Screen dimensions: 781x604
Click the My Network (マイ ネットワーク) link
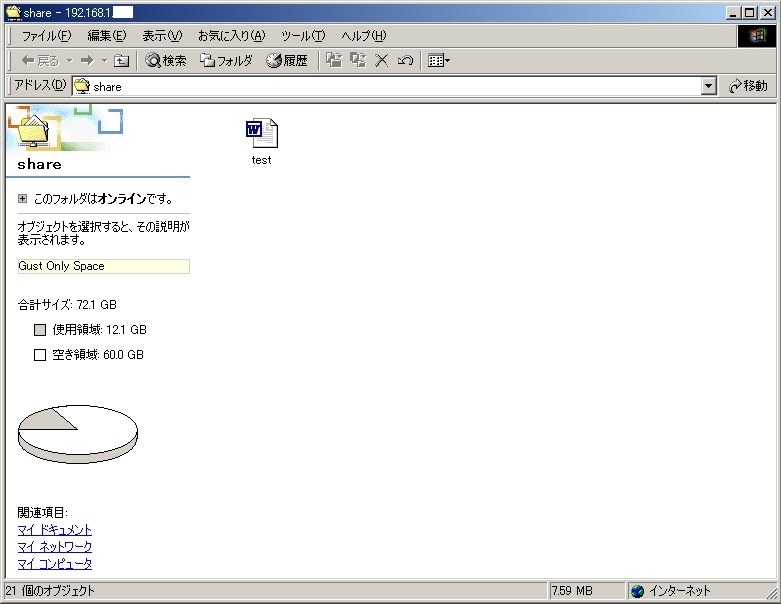(55, 547)
